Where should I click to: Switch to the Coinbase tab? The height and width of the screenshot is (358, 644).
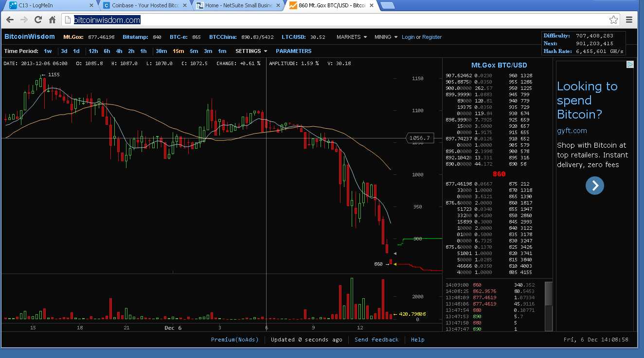tap(144, 6)
